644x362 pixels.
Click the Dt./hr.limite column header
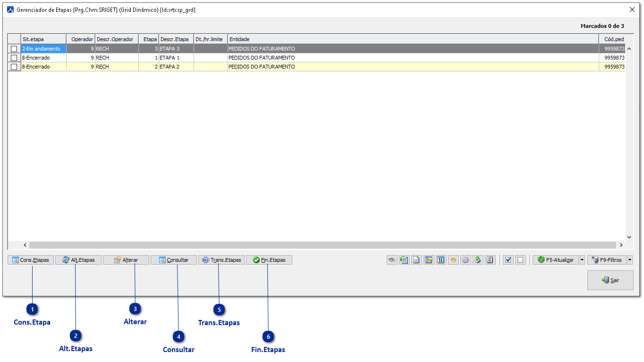coord(211,39)
